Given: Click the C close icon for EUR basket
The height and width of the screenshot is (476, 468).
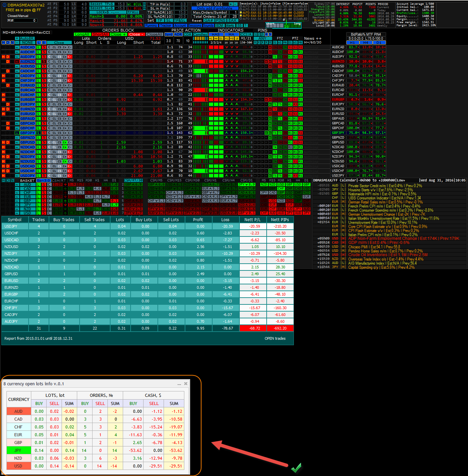Looking at the screenshot, I should click(49, 197).
